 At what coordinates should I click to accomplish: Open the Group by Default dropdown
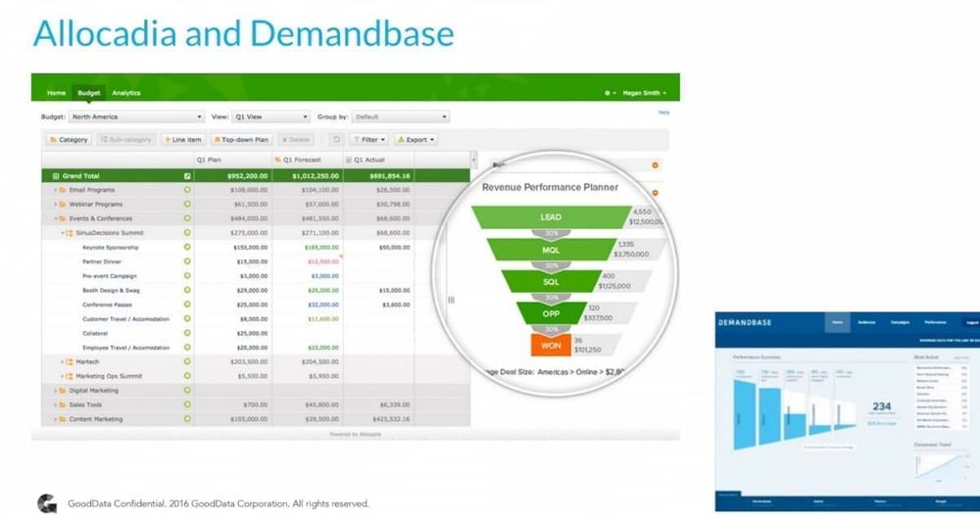tap(400, 117)
